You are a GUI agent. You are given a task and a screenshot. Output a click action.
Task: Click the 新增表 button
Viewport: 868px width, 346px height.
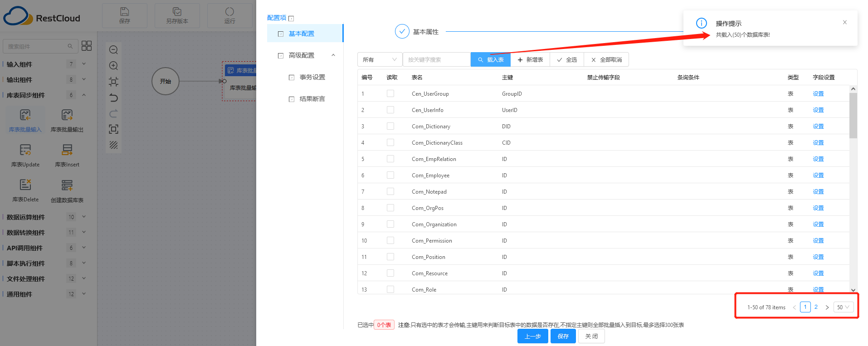pyautogui.click(x=530, y=59)
